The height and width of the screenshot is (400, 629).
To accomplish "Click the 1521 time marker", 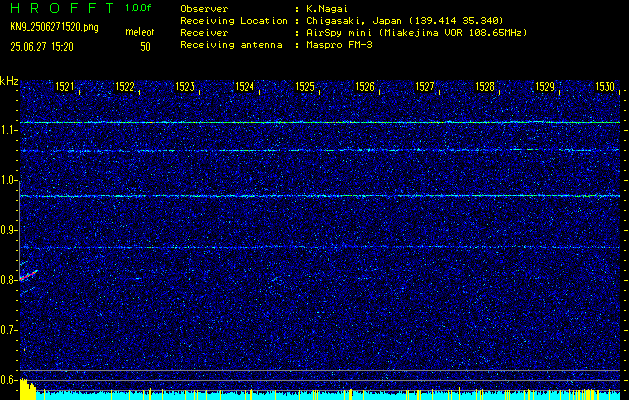I will (x=65, y=86).
